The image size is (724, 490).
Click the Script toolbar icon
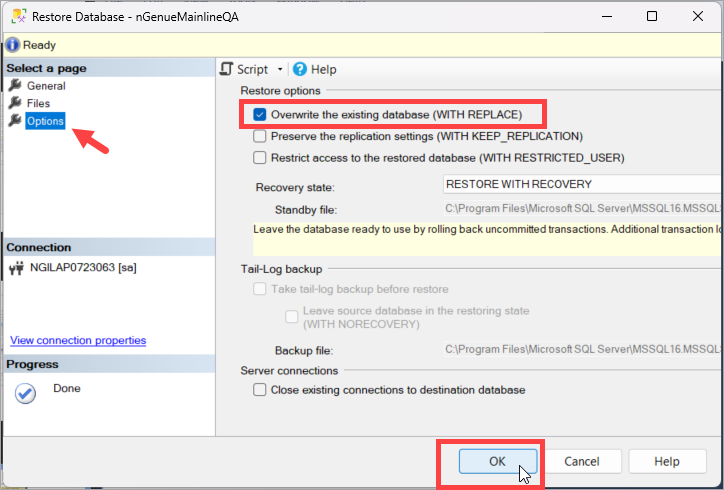(x=226, y=69)
